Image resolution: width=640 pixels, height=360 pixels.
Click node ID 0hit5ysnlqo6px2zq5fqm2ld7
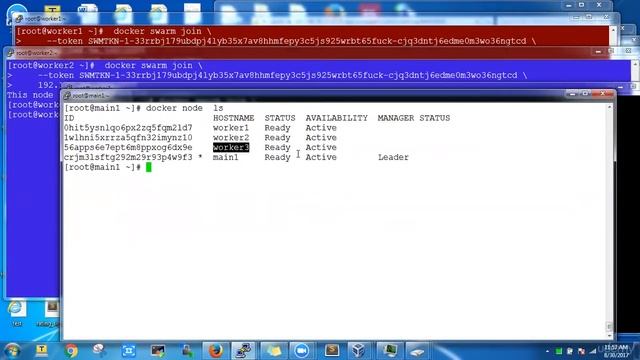point(128,128)
